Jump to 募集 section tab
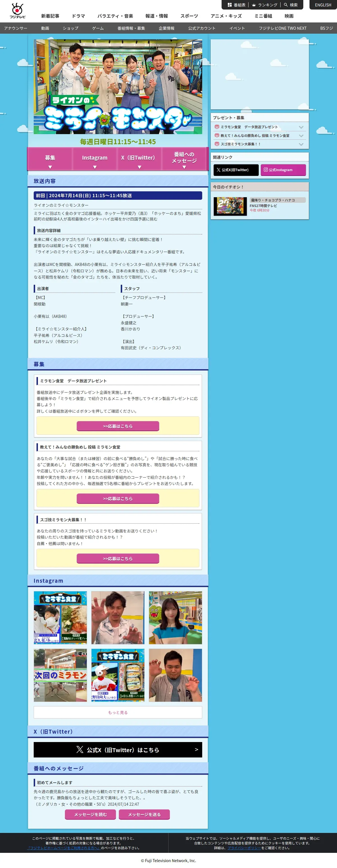Screen dimensions: 337x868 [x=50, y=159]
